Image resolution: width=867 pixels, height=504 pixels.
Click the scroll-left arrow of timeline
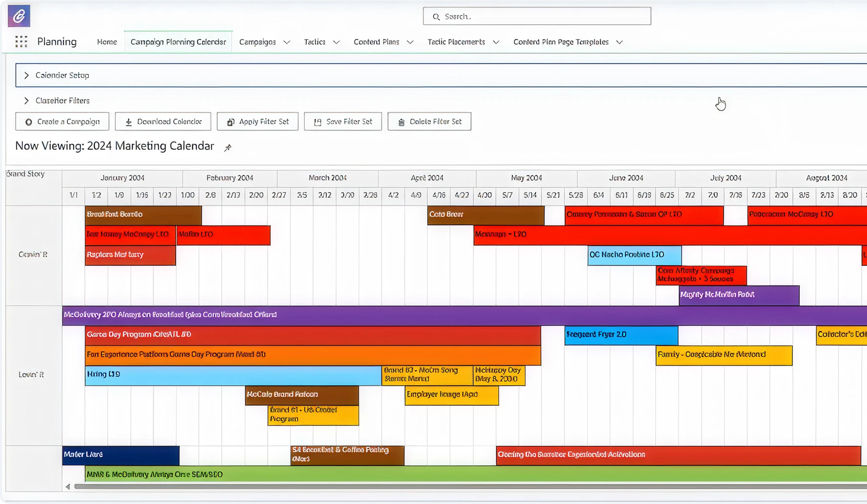tap(68, 487)
